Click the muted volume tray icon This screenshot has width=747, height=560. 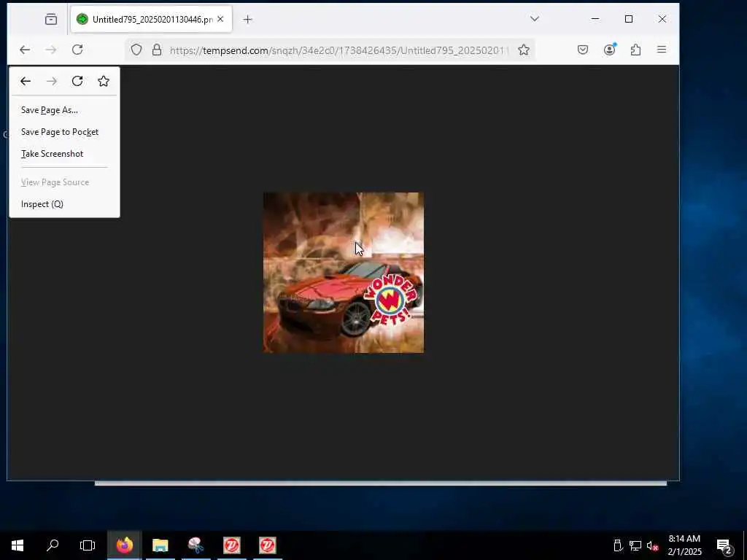tap(653, 545)
